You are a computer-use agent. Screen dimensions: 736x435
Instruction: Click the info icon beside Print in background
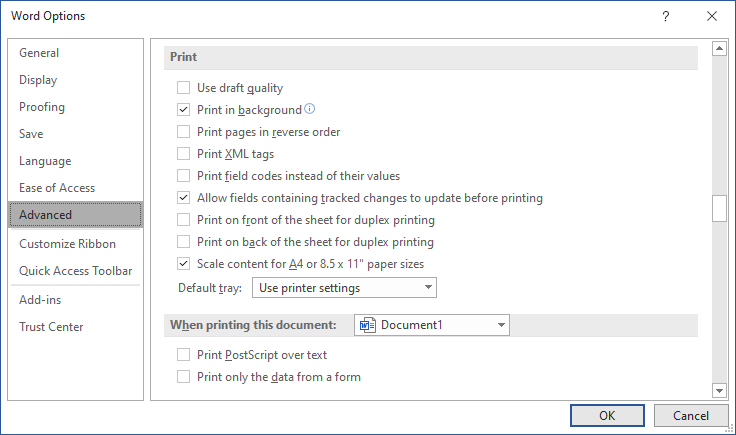(x=310, y=109)
